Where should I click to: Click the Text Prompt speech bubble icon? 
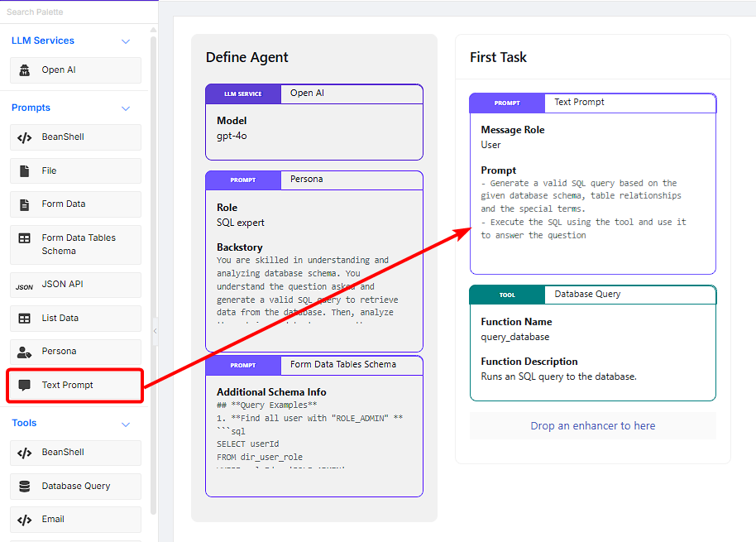point(24,385)
